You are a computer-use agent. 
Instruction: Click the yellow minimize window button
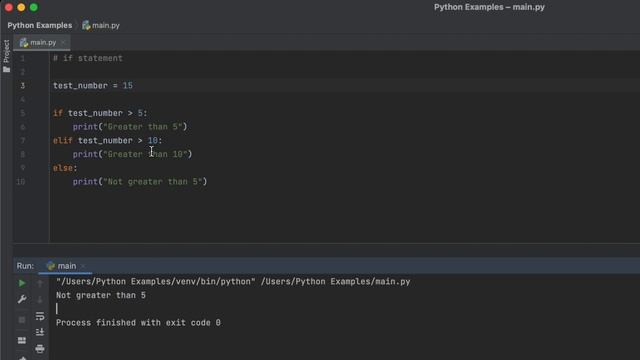(21, 7)
